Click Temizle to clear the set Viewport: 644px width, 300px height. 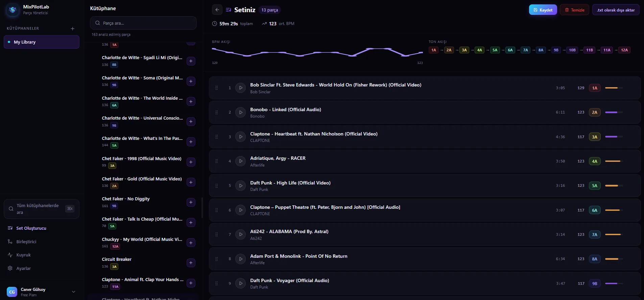575,10
